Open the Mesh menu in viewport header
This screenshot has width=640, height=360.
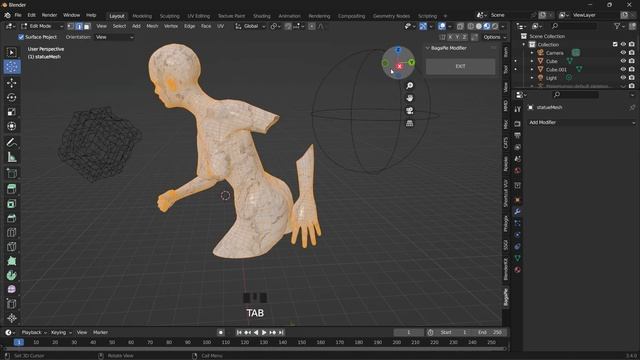(152, 26)
